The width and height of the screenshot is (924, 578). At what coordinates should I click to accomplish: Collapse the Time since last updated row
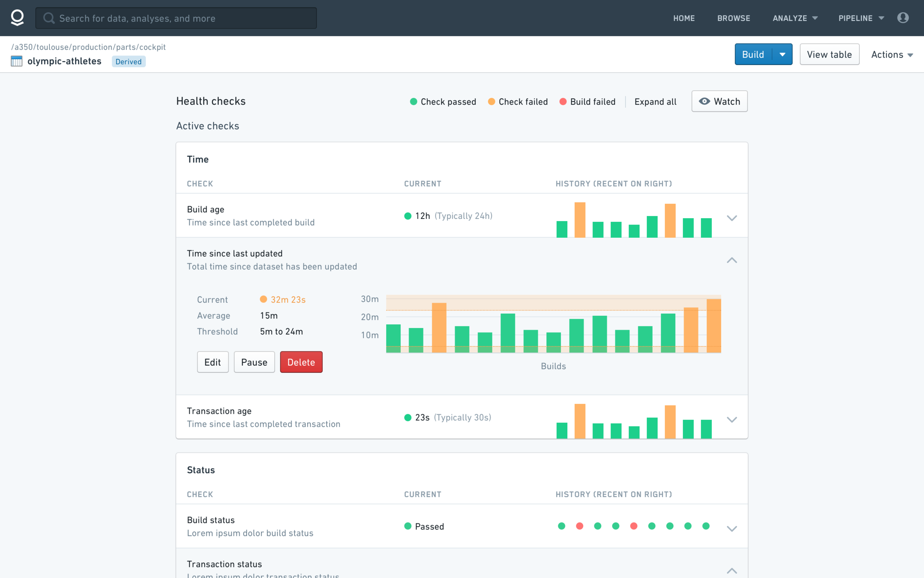click(731, 260)
